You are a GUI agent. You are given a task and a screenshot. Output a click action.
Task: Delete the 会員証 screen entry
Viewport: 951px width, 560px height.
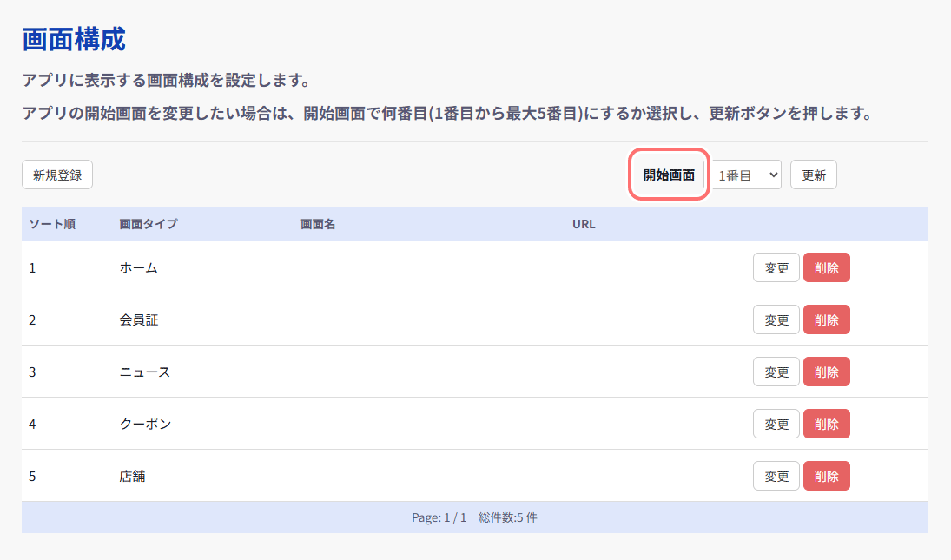[x=826, y=320]
